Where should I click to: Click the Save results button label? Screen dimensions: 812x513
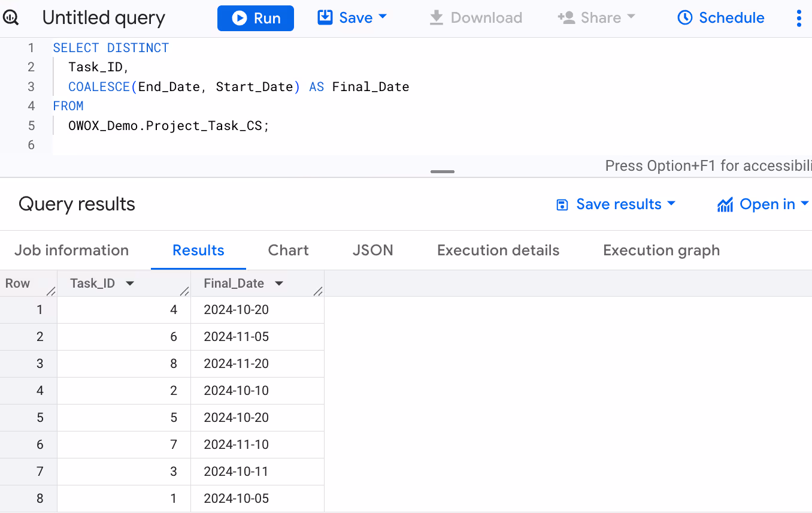[x=619, y=204]
